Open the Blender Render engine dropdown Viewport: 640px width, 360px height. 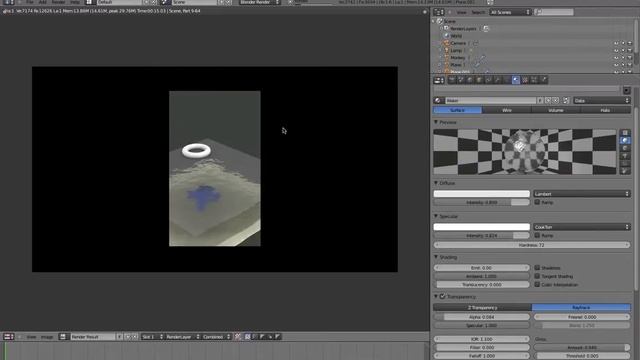[260, 2]
